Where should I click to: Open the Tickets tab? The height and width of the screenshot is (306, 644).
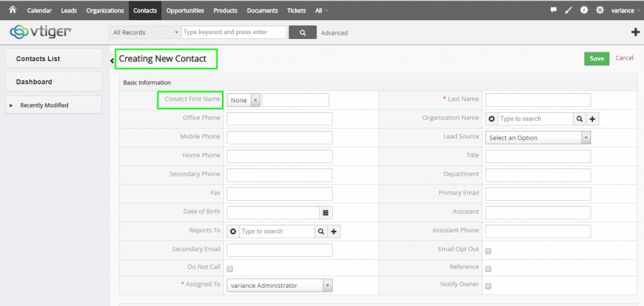(297, 11)
